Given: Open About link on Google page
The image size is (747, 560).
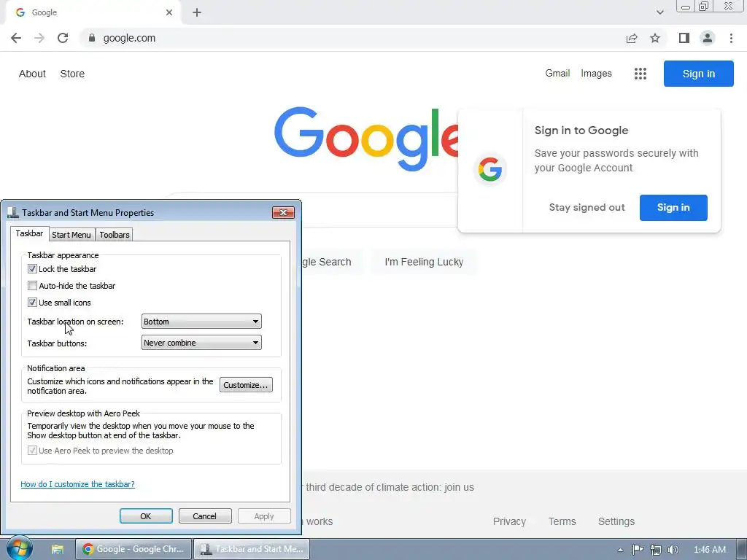Looking at the screenshot, I should click(32, 74).
